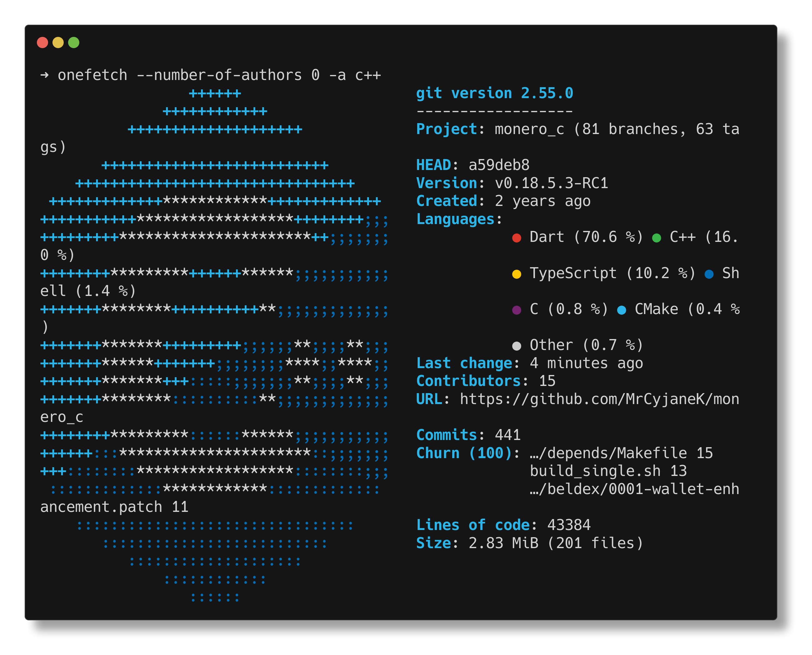Click the cyan CMake language dot
The image size is (812, 655).
click(621, 310)
